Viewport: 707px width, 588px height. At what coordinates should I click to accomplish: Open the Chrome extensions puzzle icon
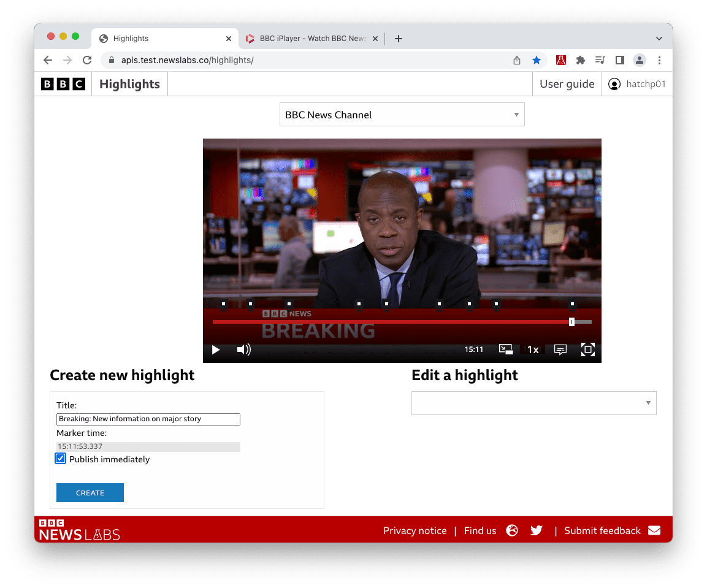[580, 61]
